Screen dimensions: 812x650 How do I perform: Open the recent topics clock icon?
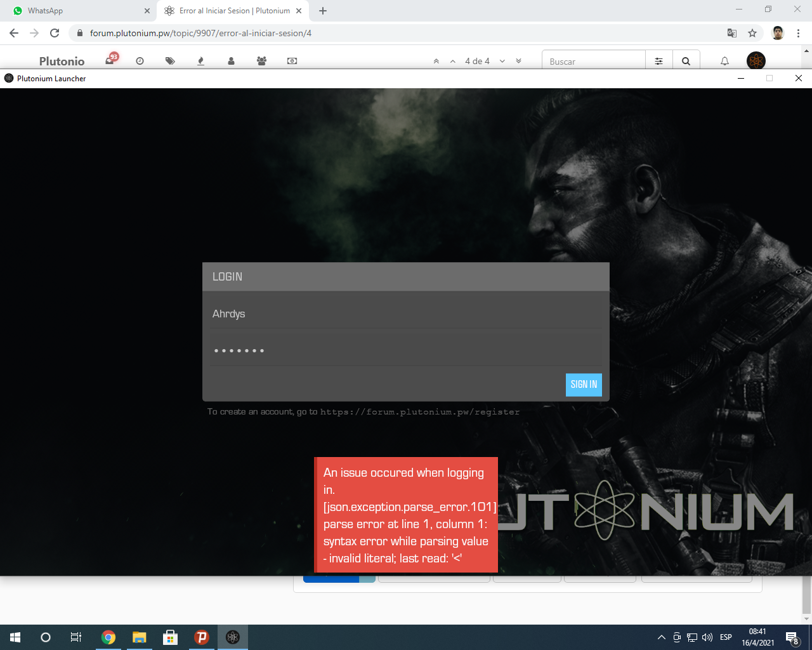coord(140,61)
